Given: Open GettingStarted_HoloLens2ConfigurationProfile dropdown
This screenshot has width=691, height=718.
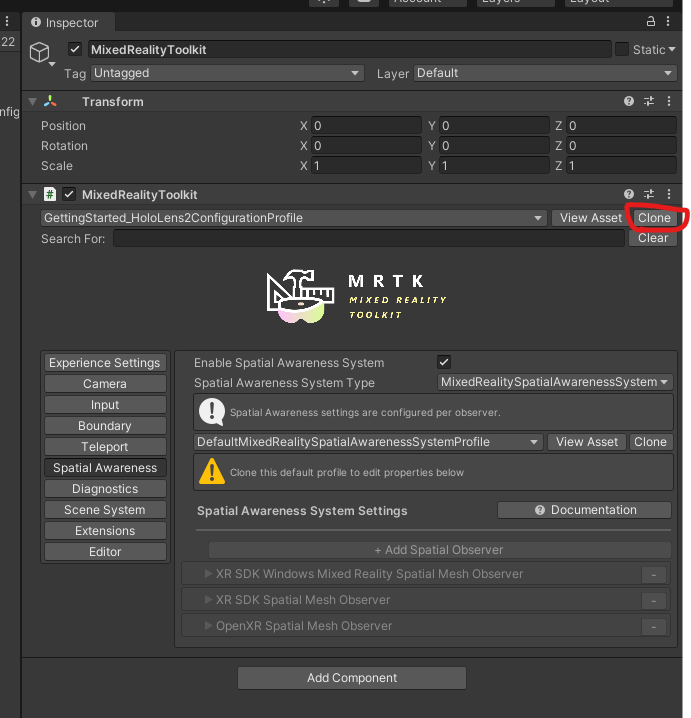Looking at the screenshot, I should click(294, 218).
